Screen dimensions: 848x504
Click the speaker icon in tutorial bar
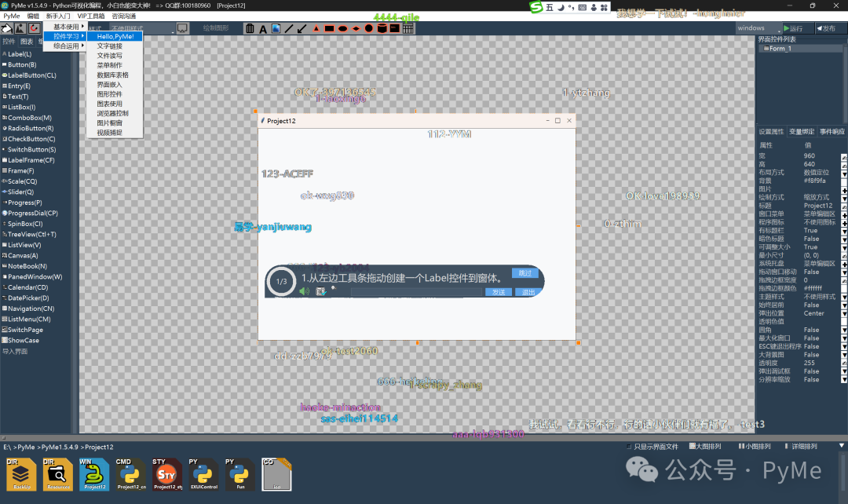tap(304, 291)
